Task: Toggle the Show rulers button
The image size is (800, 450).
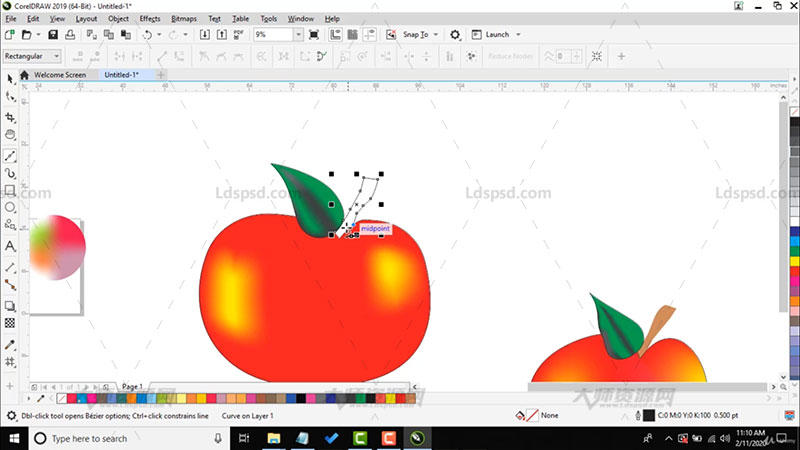Action: [x=335, y=35]
